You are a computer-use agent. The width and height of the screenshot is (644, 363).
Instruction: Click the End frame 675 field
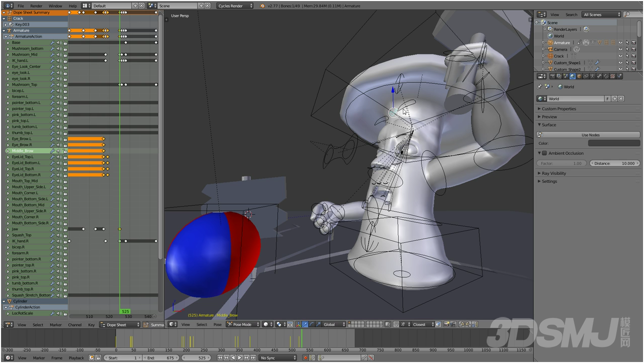point(161,358)
